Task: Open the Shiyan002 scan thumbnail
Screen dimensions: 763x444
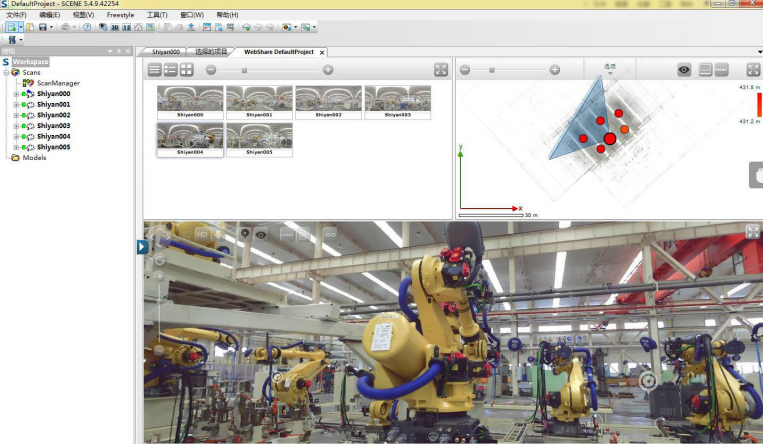Action: pyautogui.click(x=329, y=102)
